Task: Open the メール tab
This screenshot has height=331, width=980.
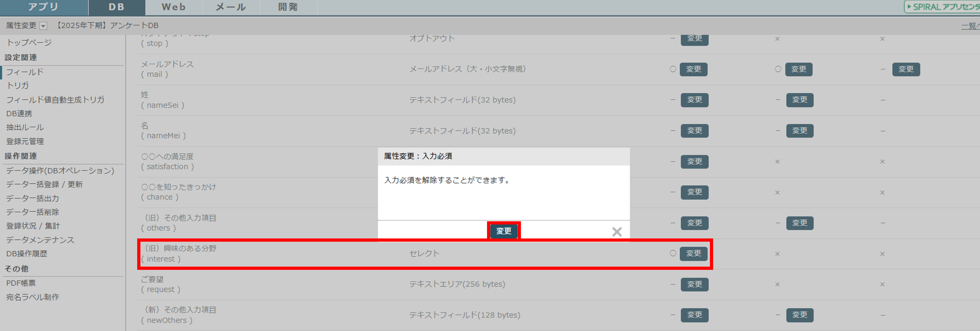Action: (231, 7)
